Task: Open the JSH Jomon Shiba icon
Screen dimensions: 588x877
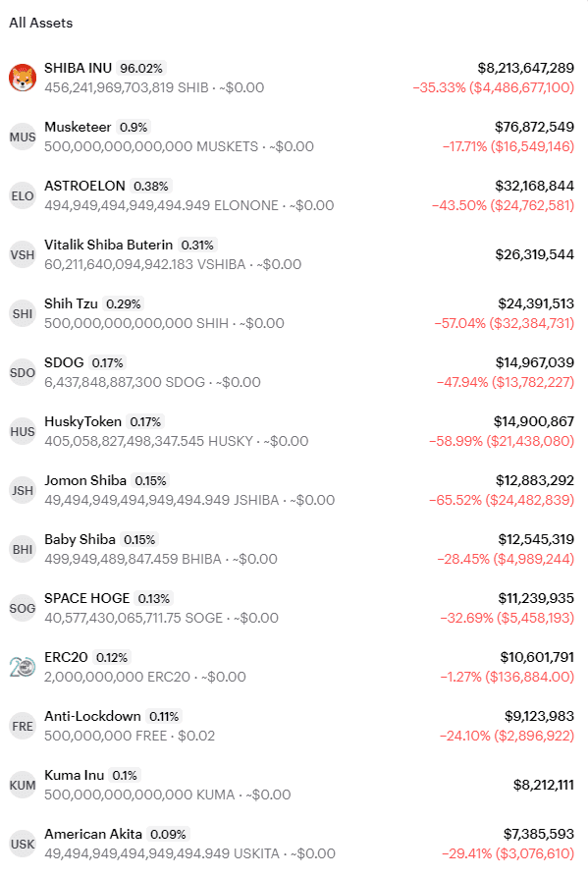Action: [x=23, y=490]
